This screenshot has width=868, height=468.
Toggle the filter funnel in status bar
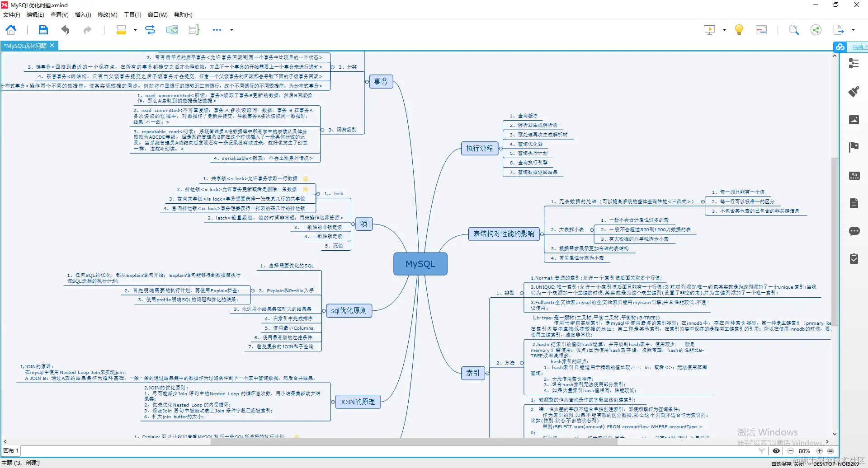click(762, 451)
